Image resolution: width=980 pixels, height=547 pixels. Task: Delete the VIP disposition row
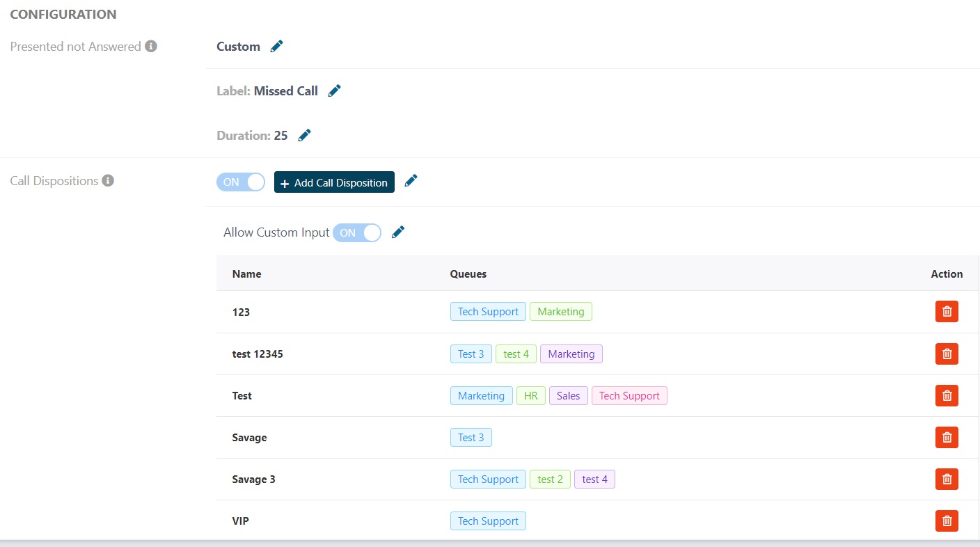pyautogui.click(x=947, y=521)
